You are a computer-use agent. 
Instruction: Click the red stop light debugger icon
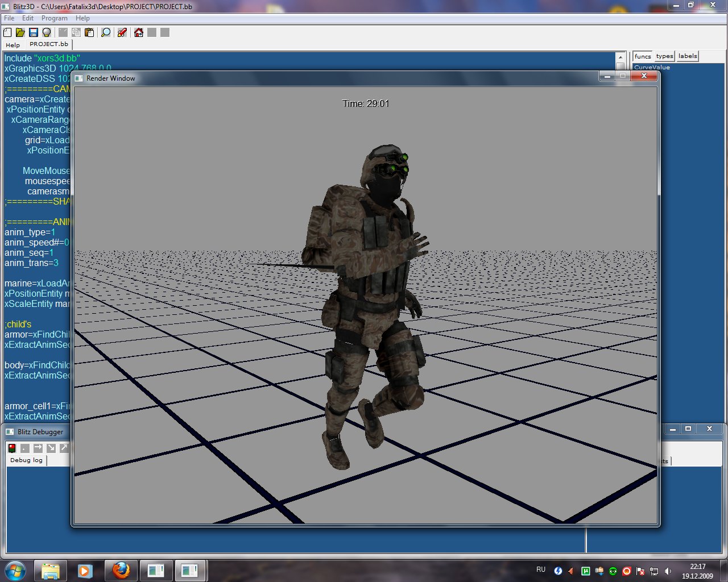(12, 448)
